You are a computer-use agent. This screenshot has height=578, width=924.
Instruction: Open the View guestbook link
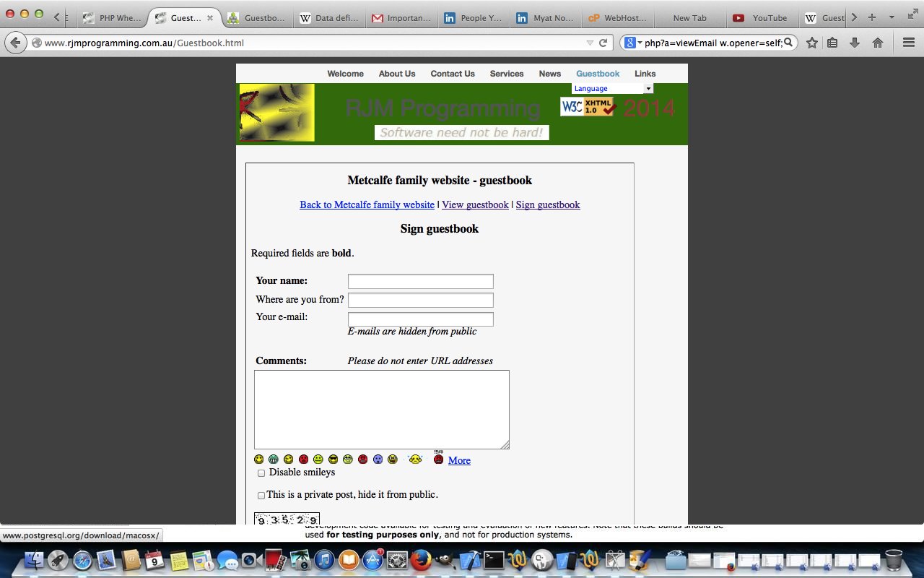(475, 204)
